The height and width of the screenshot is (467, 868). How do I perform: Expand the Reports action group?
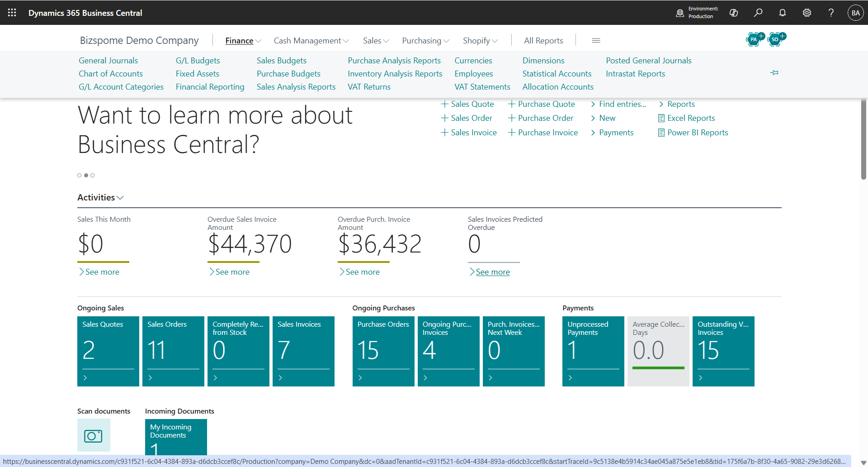[x=677, y=104]
